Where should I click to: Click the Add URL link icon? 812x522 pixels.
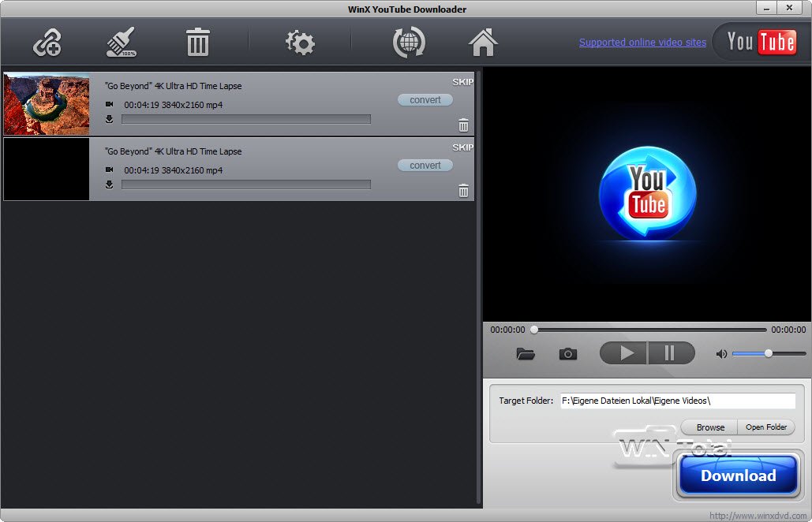(x=47, y=42)
